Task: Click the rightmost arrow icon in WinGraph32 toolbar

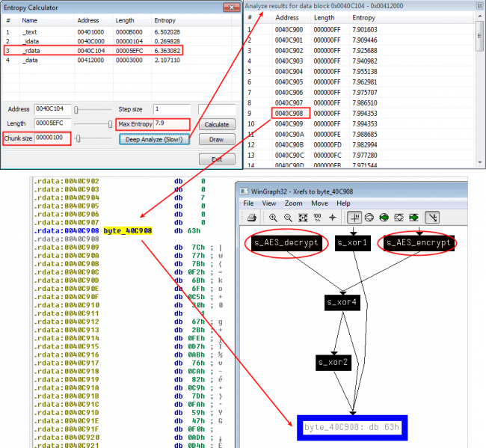Action: coord(431,217)
